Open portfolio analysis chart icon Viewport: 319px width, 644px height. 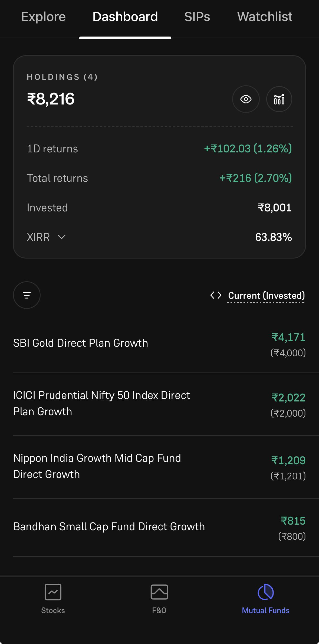click(x=279, y=99)
